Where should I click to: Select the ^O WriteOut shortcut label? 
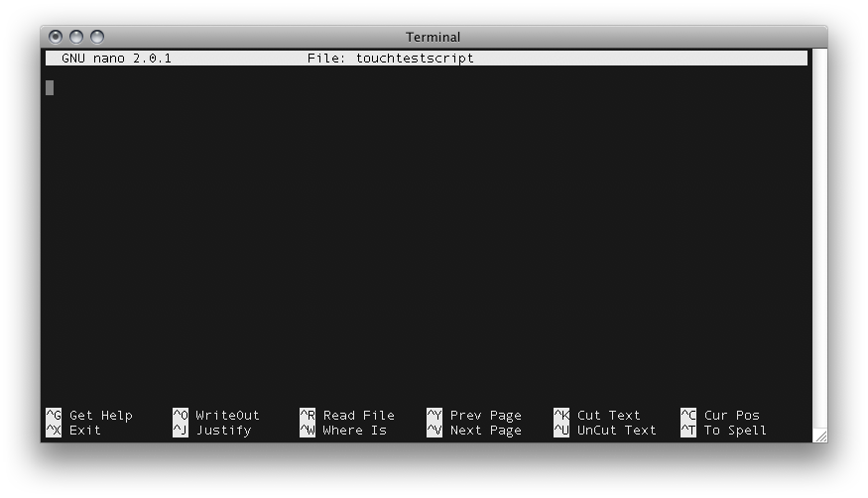click(216, 415)
